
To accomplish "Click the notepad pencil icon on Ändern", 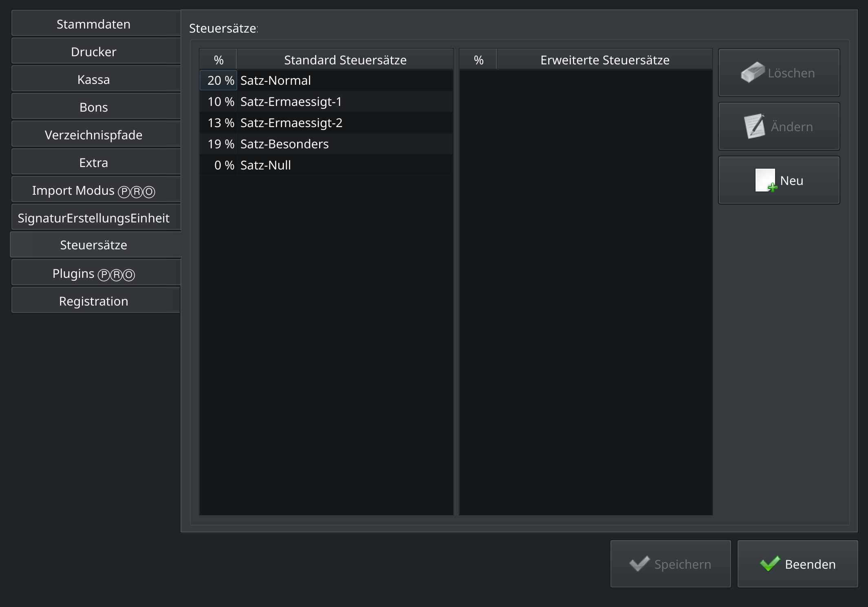I will pos(755,126).
